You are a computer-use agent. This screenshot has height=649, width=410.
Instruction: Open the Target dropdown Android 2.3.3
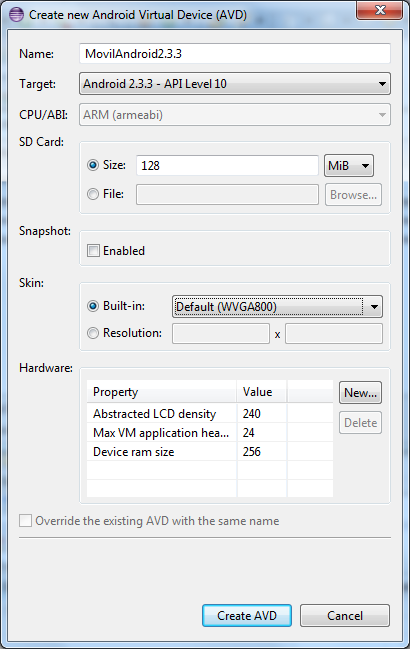(x=235, y=84)
